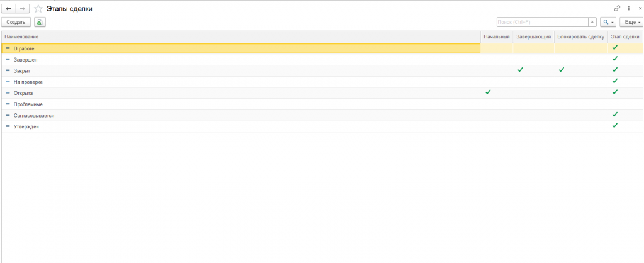
Task: Open the search magnifier dropdown
Action: point(607,22)
